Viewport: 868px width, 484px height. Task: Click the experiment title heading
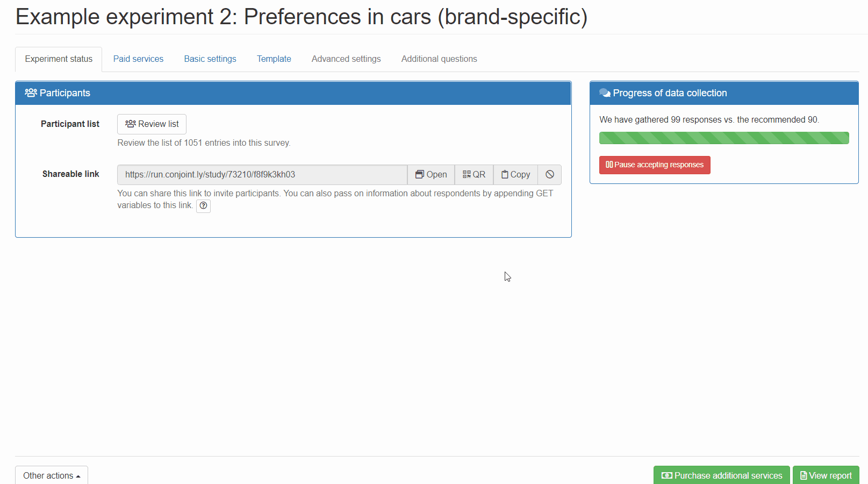tap(302, 17)
